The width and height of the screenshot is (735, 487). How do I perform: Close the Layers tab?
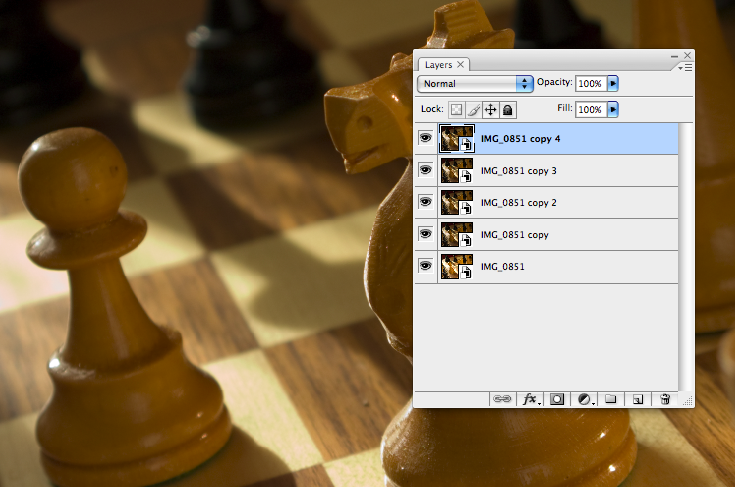coord(461,64)
